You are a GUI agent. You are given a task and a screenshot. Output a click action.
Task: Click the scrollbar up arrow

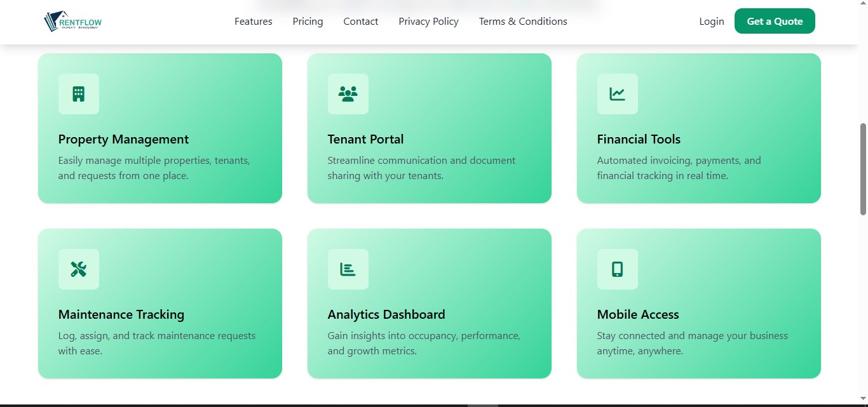(864, 5)
